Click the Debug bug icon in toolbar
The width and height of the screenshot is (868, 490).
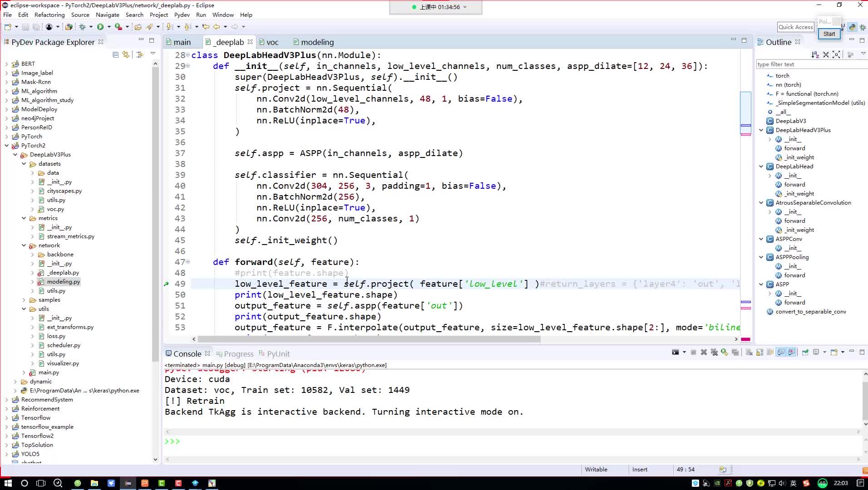(x=83, y=27)
